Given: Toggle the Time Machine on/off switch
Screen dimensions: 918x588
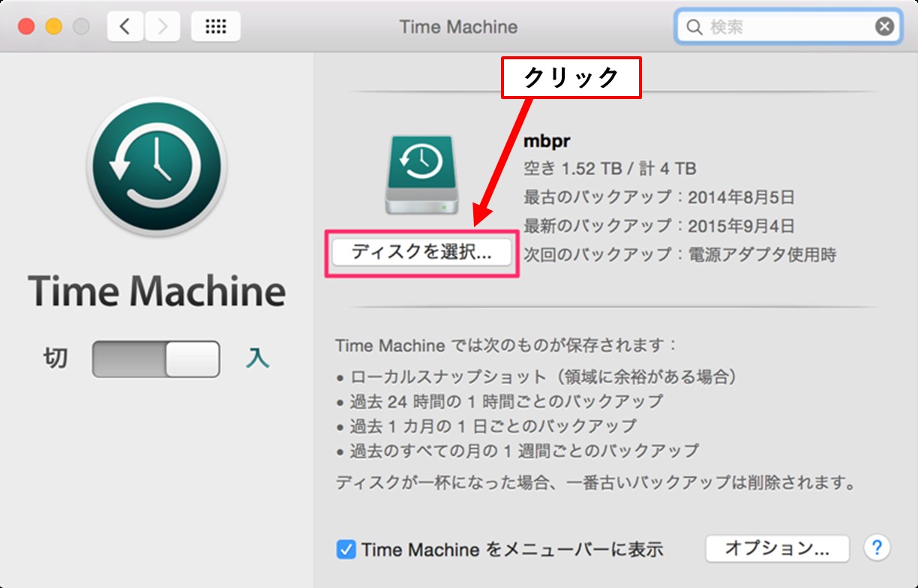Looking at the screenshot, I should pyautogui.click(x=156, y=359).
